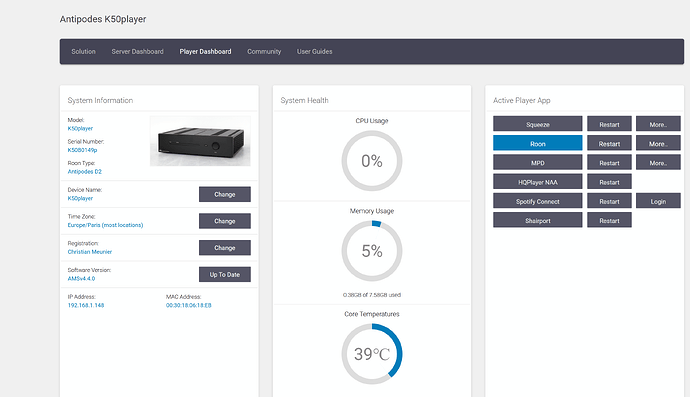Open More options for Squeeze
This screenshot has height=397, width=690.
point(658,124)
